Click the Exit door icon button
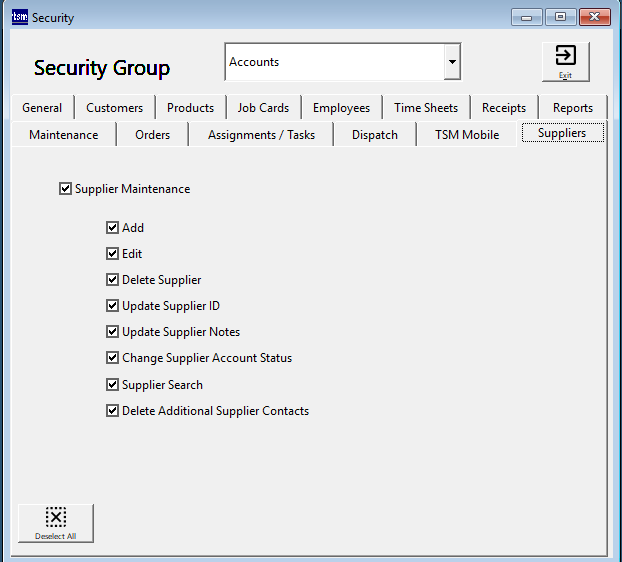The image size is (622, 562). tap(565, 60)
